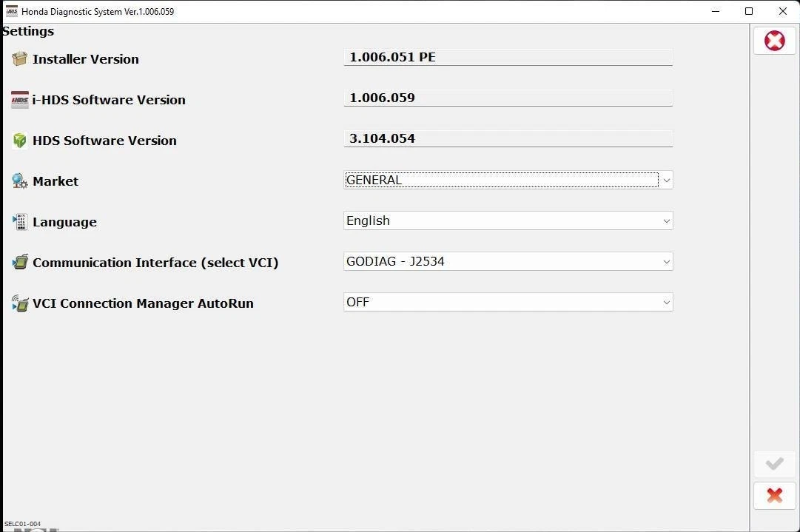The width and height of the screenshot is (800, 532).
Task: Click the "VCI Connection Manager AutoRun" label
Action: [x=143, y=303]
